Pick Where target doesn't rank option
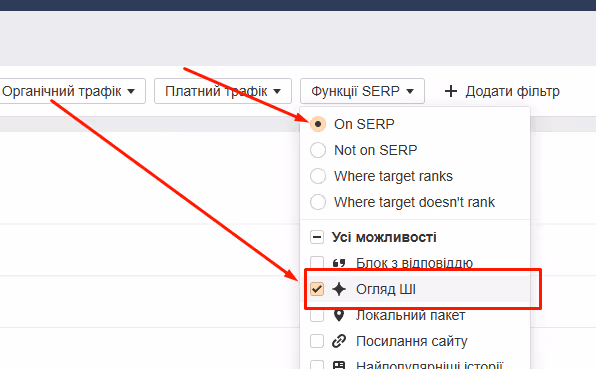596x369 pixels. [x=318, y=202]
